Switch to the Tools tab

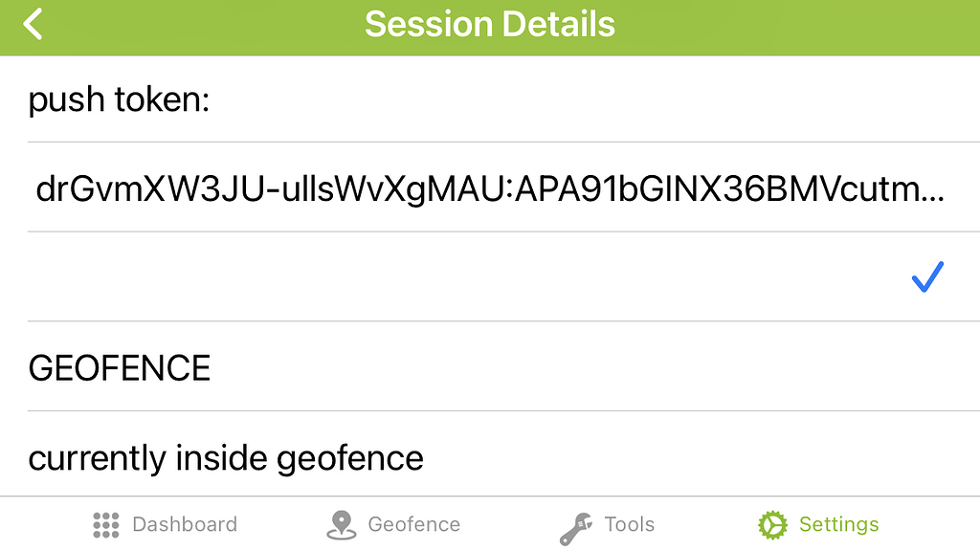tap(627, 524)
